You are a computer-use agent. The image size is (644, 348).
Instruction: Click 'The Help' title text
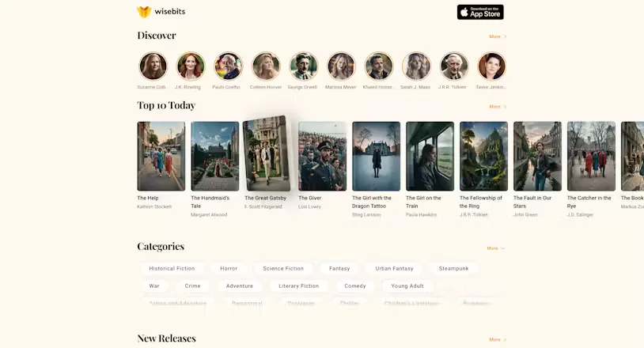pos(147,199)
